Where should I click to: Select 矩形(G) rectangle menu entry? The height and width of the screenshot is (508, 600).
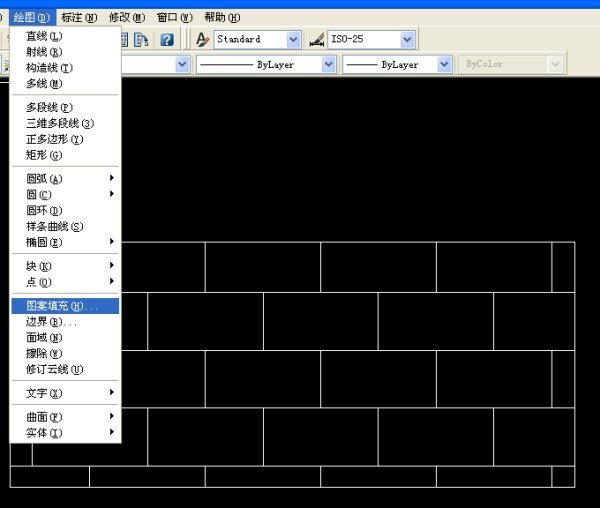click(43, 155)
